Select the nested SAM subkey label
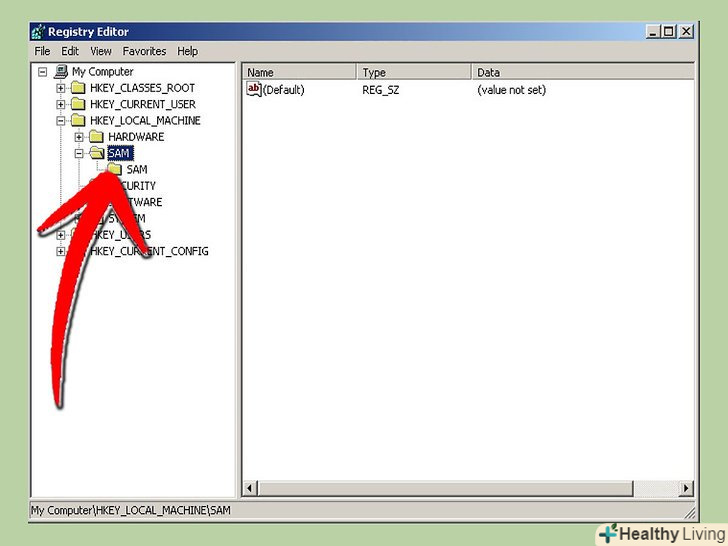The height and width of the screenshot is (546, 728). point(137,169)
